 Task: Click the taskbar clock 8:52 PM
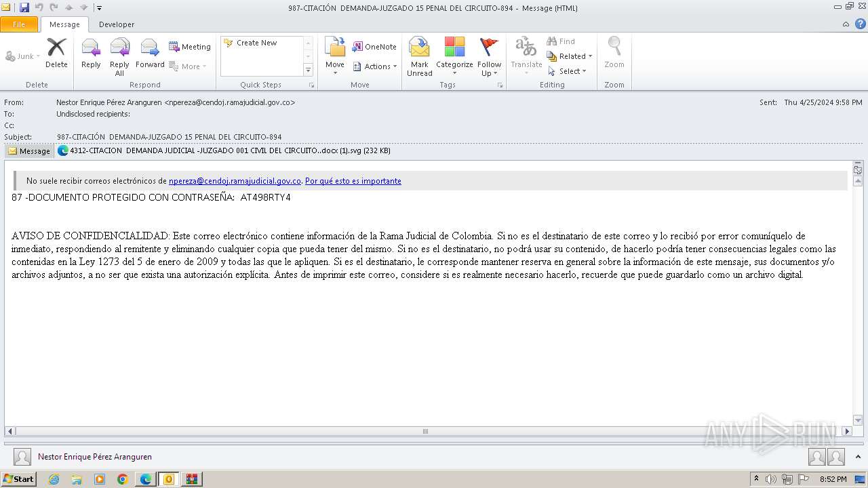(833, 479)
